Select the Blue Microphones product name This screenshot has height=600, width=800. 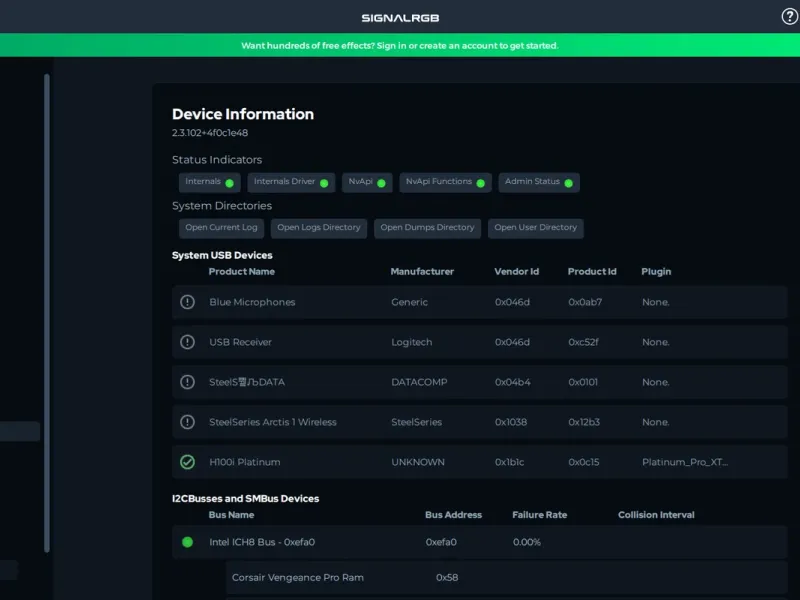pyautogui.click(x=252, y=302)
